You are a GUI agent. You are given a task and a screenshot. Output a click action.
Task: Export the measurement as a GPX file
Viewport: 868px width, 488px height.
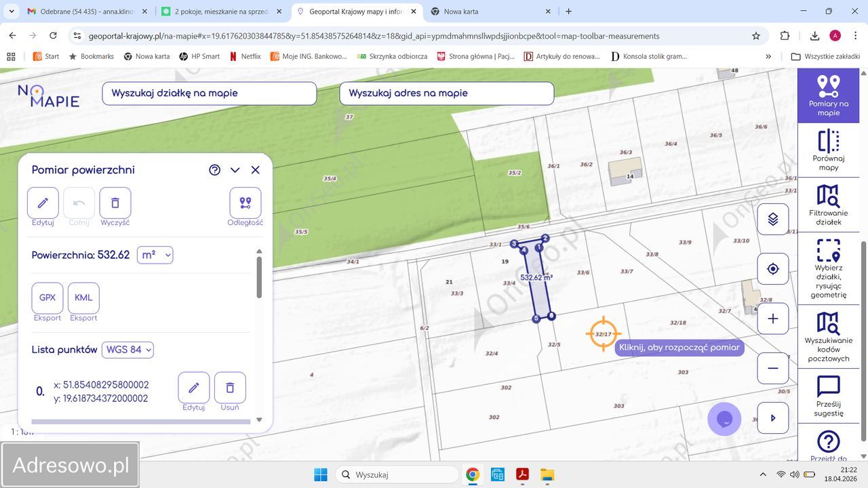coord(47,298)
